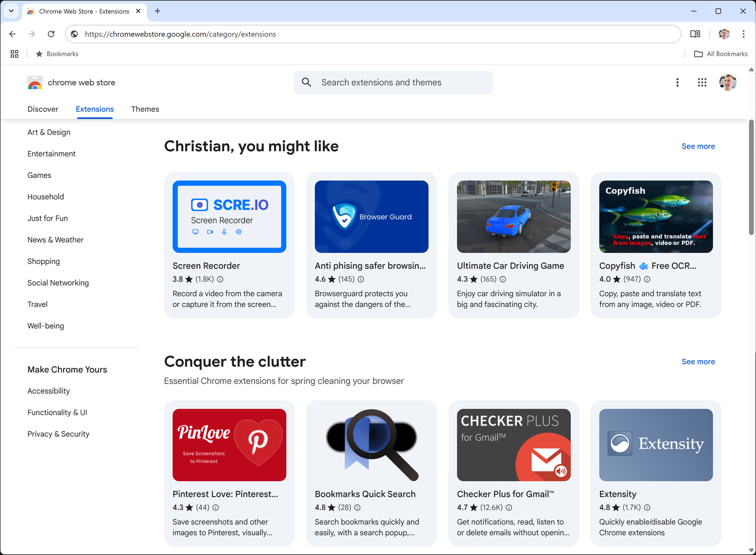Screen dimensions: 756x555
Task: Open the Google apps grid menu
Action: pyautogui.click(x=702, y=82)
